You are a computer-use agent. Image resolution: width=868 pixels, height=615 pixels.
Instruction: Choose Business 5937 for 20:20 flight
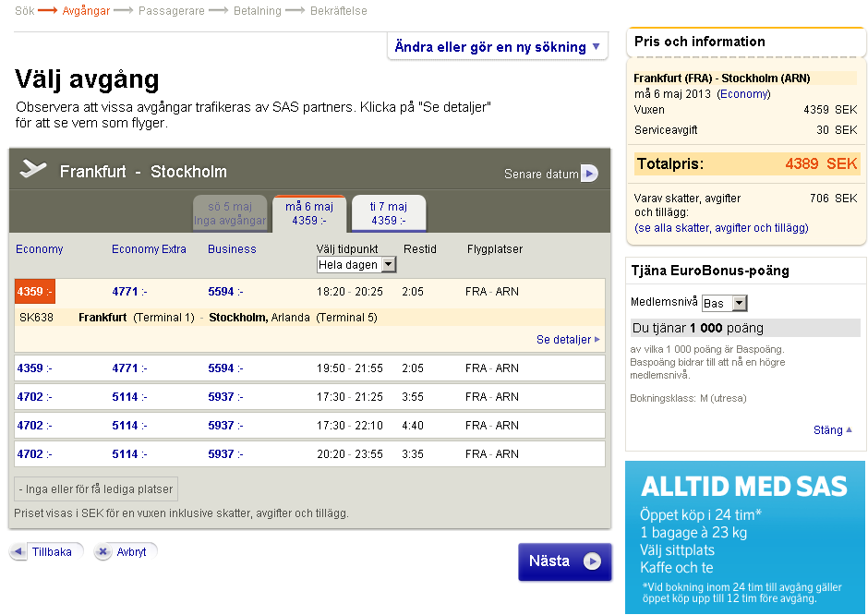[x=224, y=454]
